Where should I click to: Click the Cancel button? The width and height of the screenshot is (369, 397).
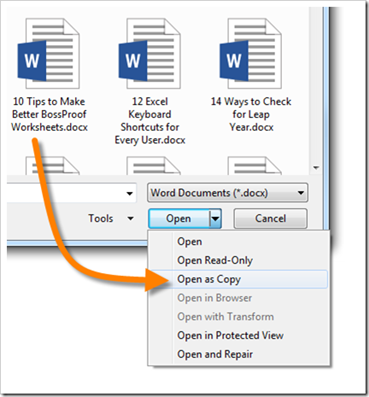(x=270, y=219)
